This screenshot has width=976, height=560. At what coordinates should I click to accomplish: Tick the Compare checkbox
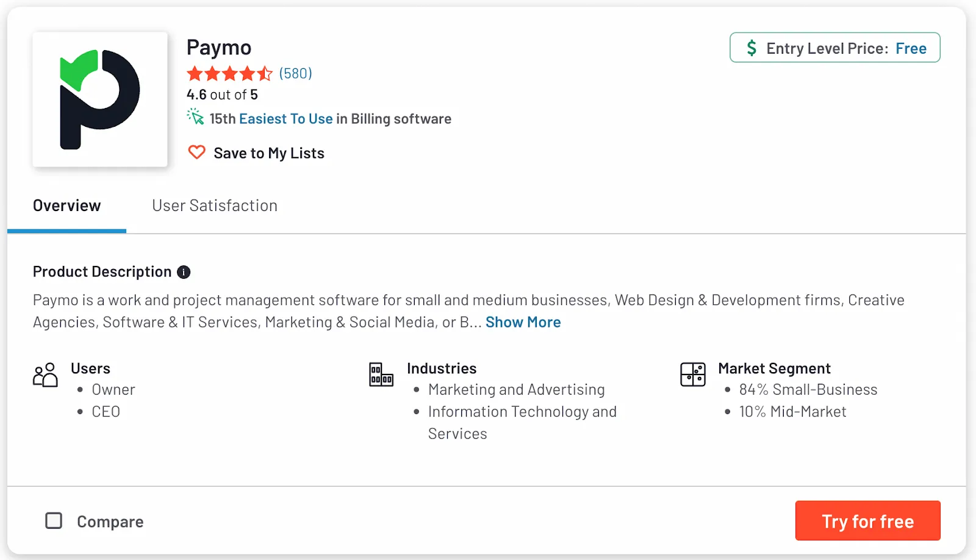pyautogui.click(x=54, y=520)
